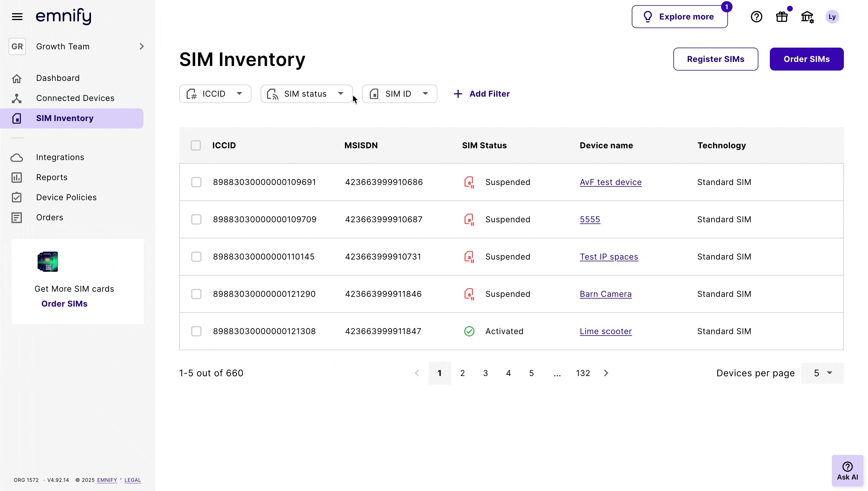
Task: Open the gift rewards icon
Action: (x=781, y=17)
